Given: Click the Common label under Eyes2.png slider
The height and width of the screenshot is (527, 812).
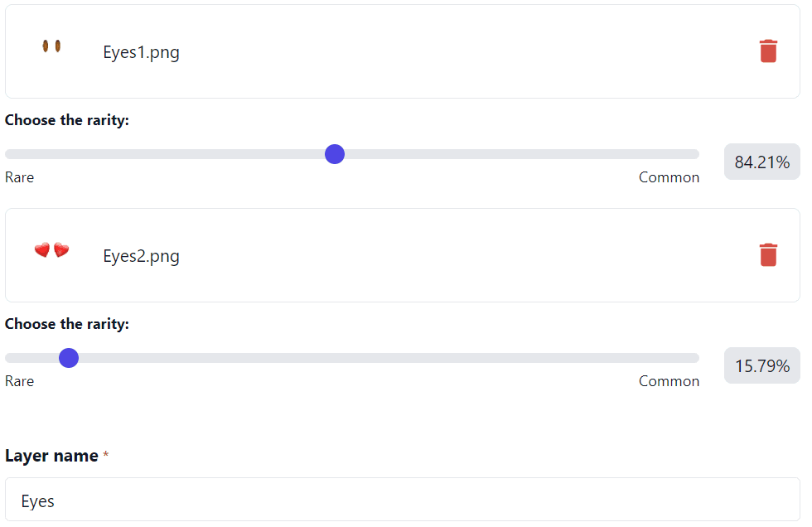Looking at the screenshot, I should point(669,381).
